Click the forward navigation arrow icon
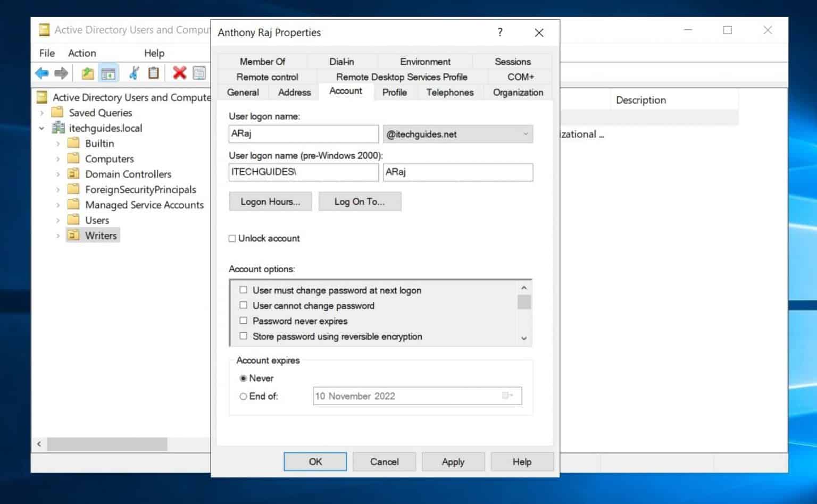817x504 pixels. [x=62, y=73]
